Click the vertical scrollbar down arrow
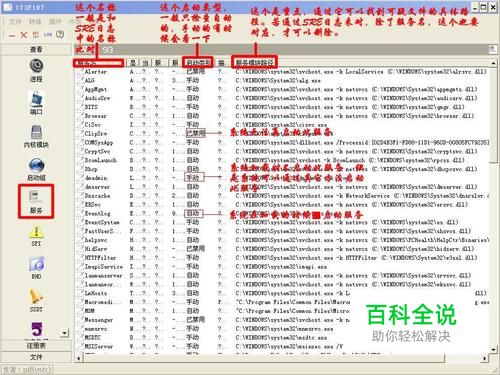Screen dimensions: 500x375 coord(493,350)
